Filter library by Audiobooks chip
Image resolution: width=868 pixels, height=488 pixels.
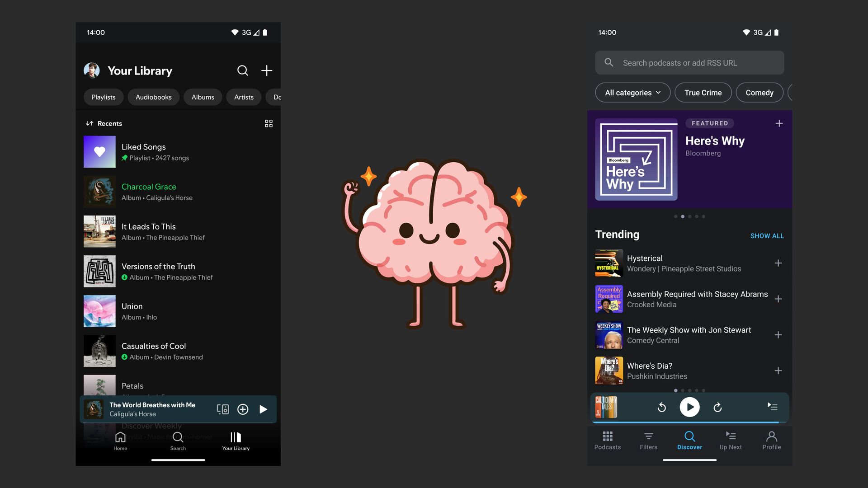pyautogui.click(x=153, y=97)
